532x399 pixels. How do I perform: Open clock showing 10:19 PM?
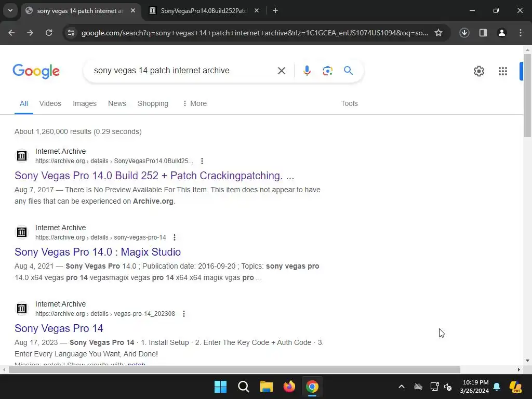click(x=474, y=387)
